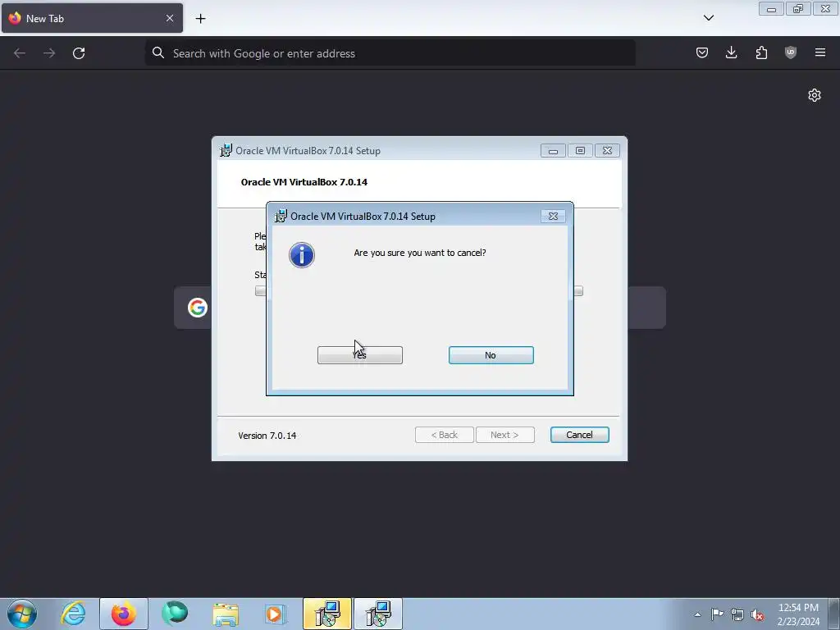The height and width of the screenshot is (630, 840).
Task: Close the New Tab tab in Firefox
Action: point(170,18)
